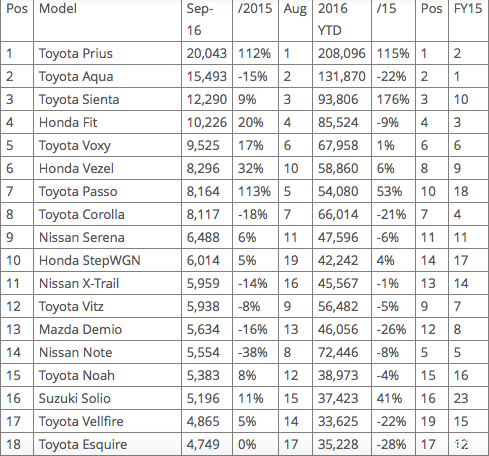Viewport: 489px width, 456px height.
Task: Select the FY15 column header
Action: click(468, 9)
